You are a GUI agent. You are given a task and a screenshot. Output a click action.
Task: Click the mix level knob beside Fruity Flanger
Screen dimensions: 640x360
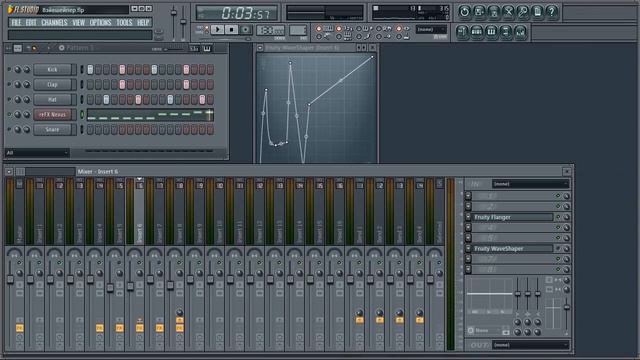tap(567, 217)
